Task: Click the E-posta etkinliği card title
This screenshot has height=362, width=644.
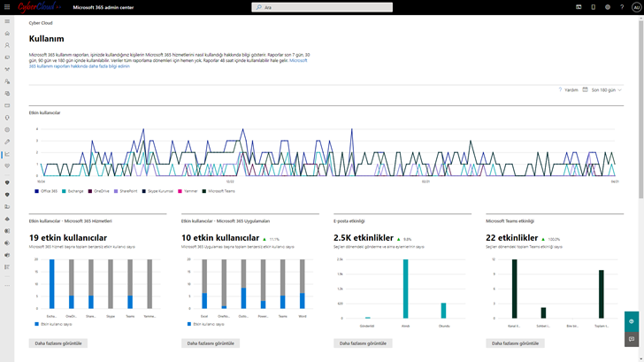Action: [349, 221]
